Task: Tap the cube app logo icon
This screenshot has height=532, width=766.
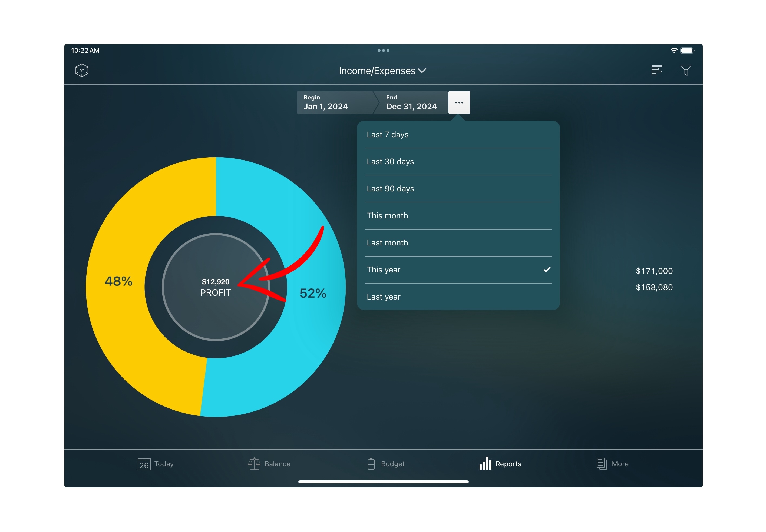Action: [x=82, y=70]
